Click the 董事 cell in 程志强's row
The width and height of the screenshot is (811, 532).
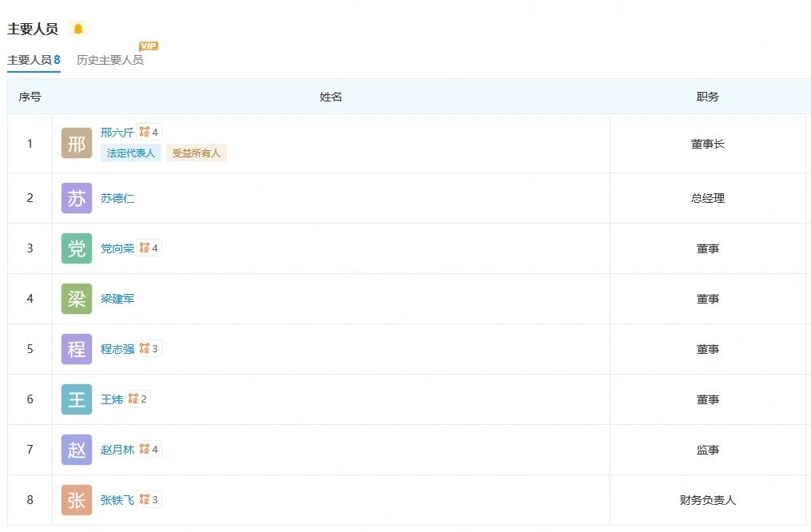coord(708,349)
